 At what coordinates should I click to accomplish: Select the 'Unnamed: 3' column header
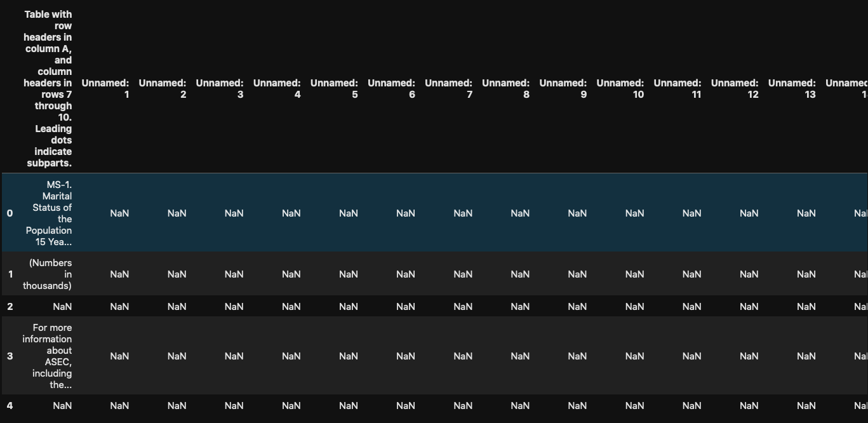220,89
